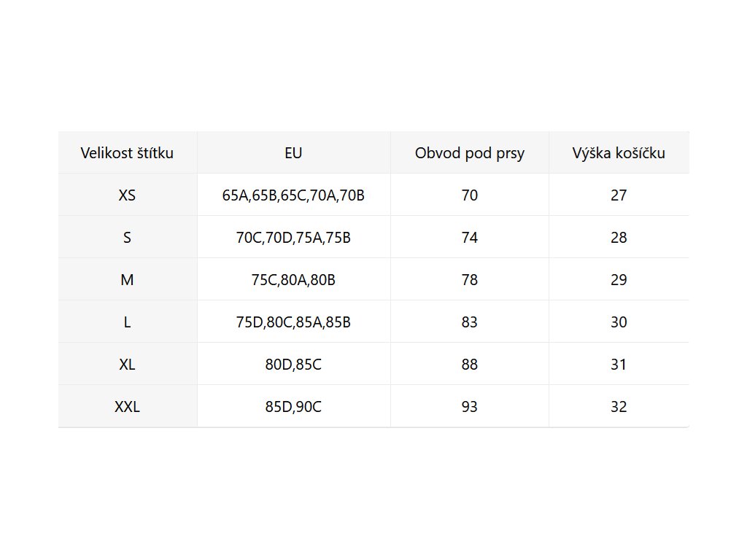
Task: Click the 'EU' column header
Action: 293,153
